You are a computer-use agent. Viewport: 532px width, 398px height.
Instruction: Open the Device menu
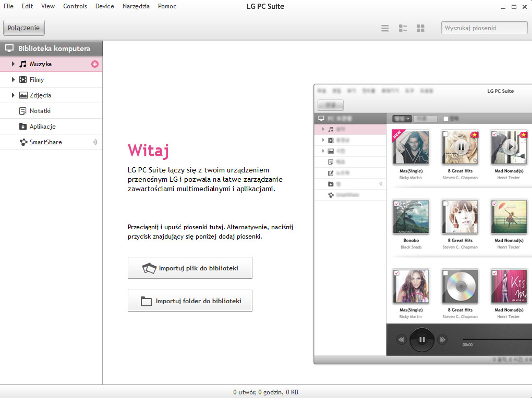click(104, 6)
